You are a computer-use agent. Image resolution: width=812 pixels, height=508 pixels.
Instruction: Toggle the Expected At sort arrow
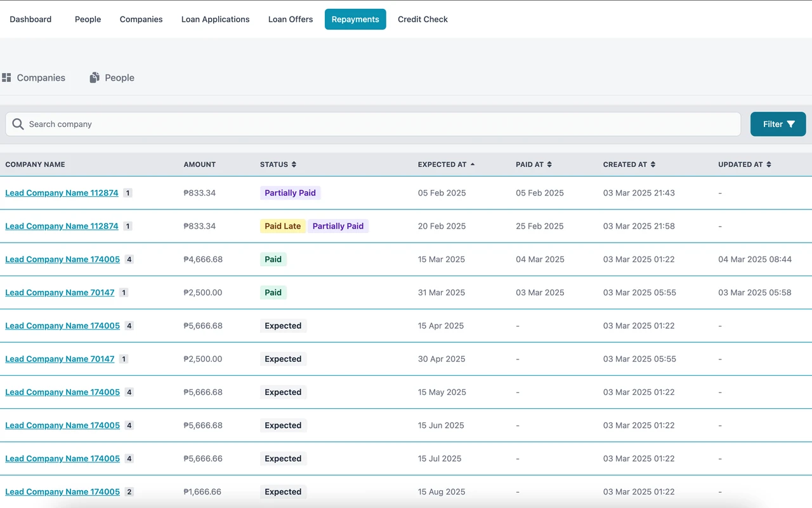tap(472, 164)
